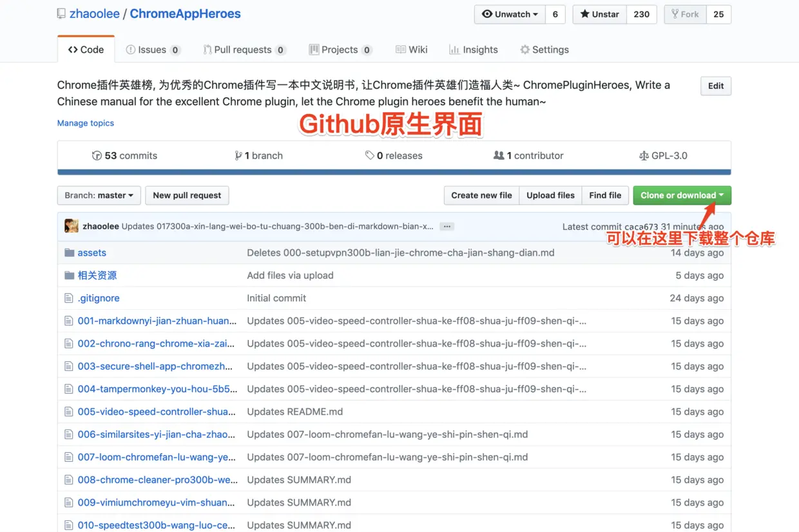This screenshot has width=799, height=532.
Task: Expand the Clone or download menu
Action: click(x=682, y=195)
